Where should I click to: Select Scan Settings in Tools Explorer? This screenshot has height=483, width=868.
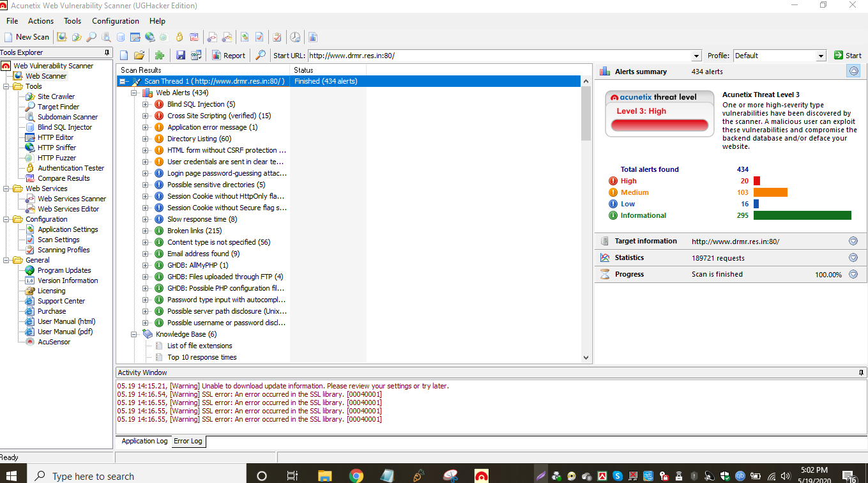pos(59,240)
